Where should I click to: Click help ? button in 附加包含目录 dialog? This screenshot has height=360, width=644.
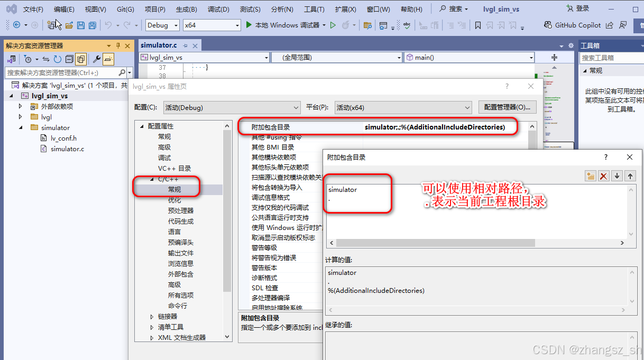(606, 158)
